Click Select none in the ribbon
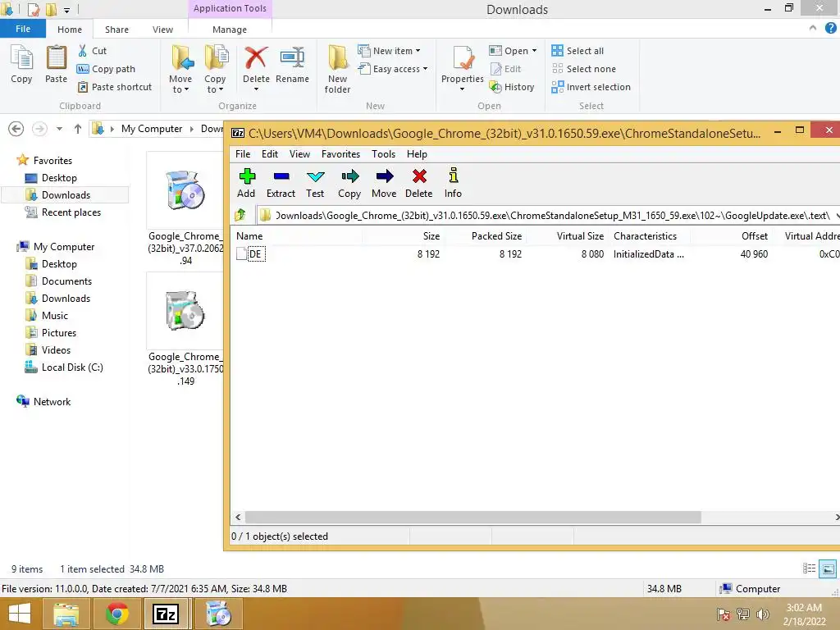 pos(584,69)
